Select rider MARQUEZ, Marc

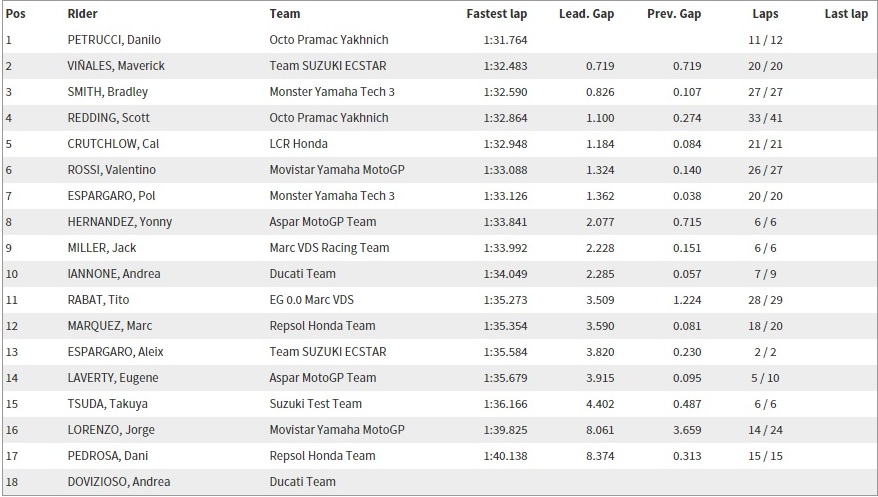110,326
